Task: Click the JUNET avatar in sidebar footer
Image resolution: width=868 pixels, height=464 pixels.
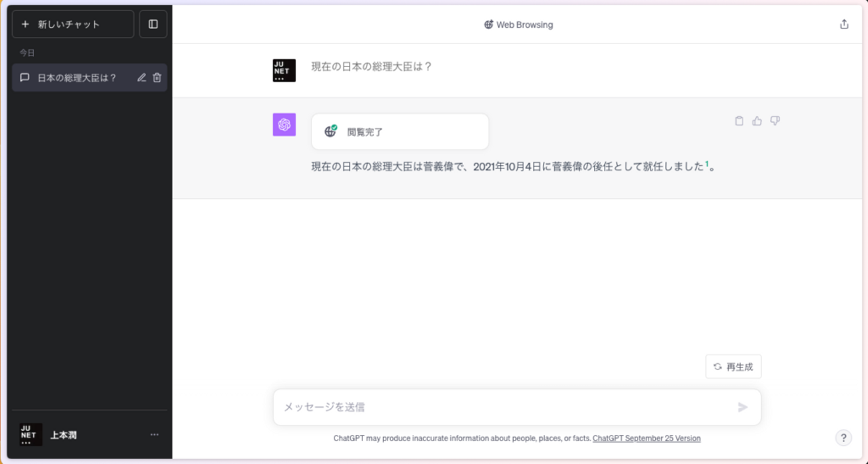Action: click(x=31, y=434)
